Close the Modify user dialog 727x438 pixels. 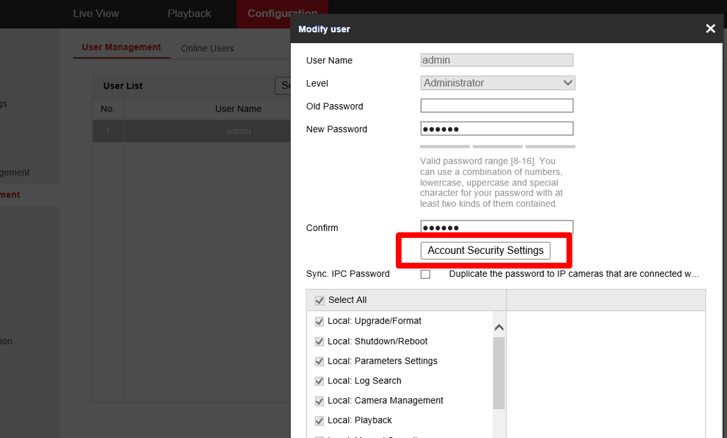point(710,29)
